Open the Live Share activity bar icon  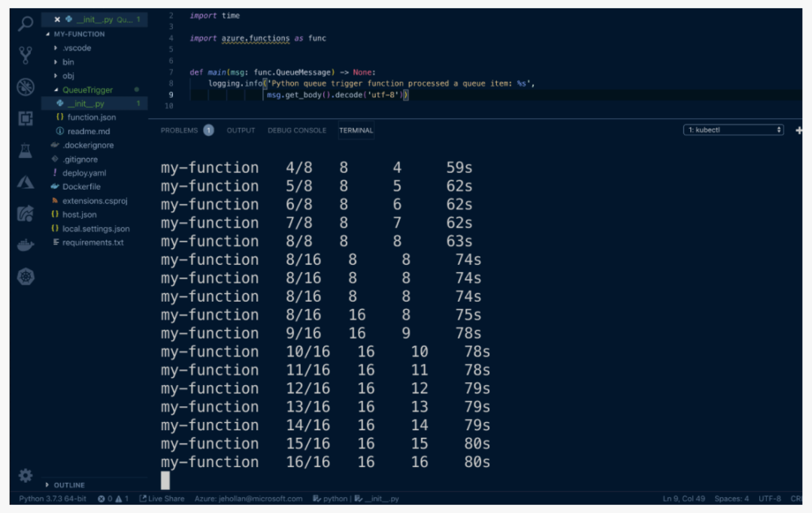(26, 213)
